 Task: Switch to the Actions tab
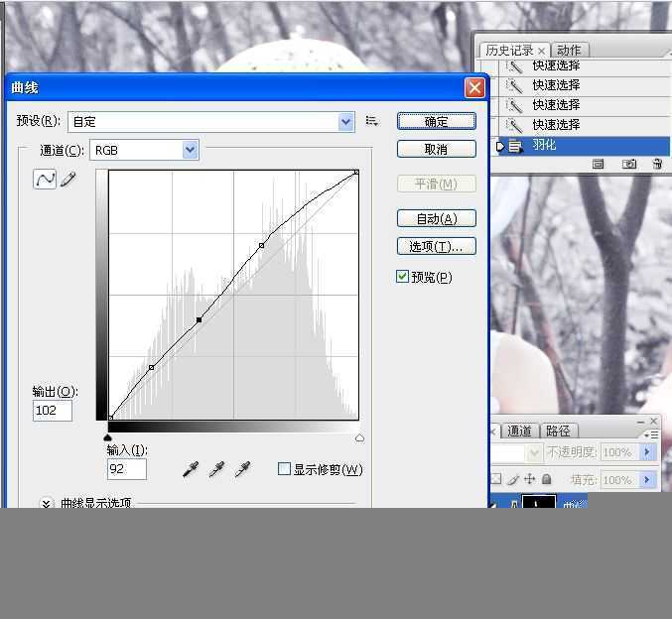tap(569, 51)
